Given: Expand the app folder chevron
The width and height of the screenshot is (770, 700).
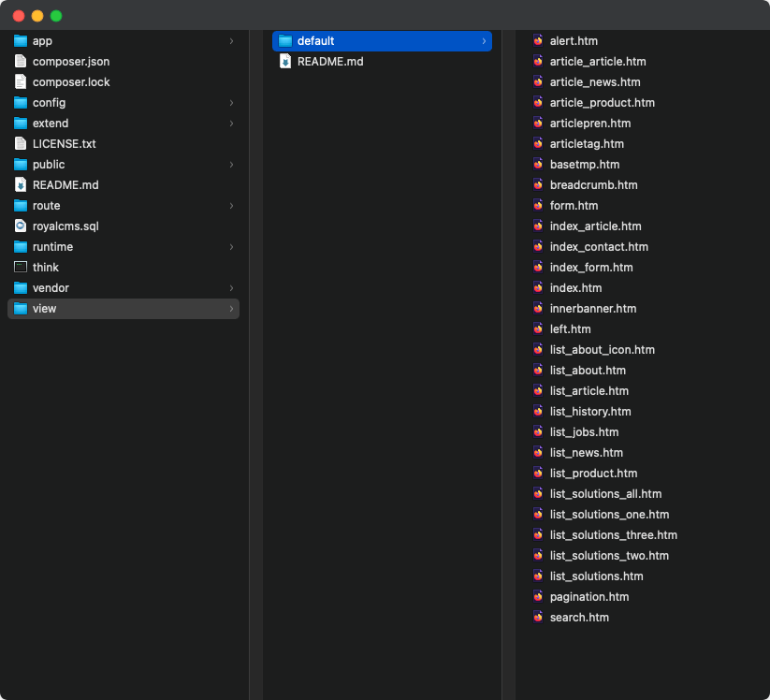Looking at the screenshot, I should point(231,41).
